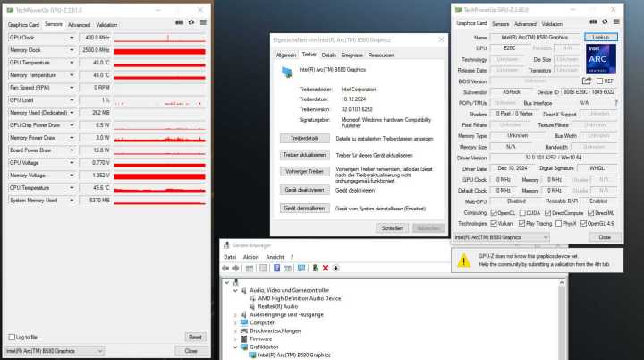Click the red X uninstall device icon

(x=326, y=269)
